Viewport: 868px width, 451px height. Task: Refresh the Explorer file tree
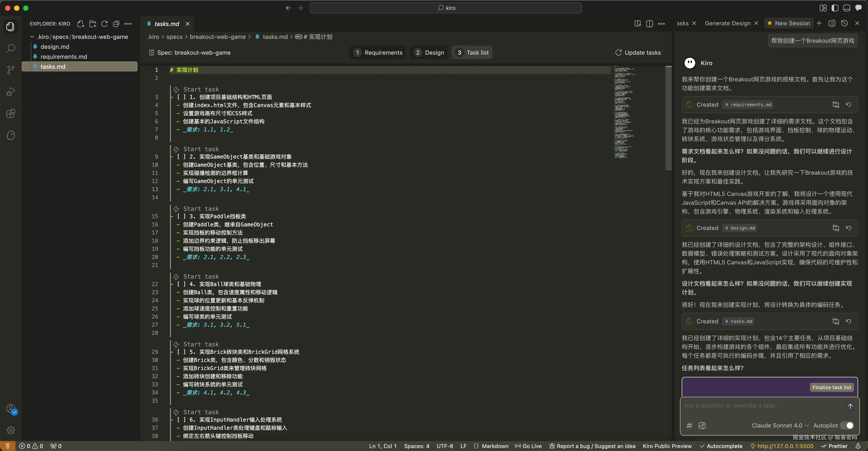(x=104, y=23)
